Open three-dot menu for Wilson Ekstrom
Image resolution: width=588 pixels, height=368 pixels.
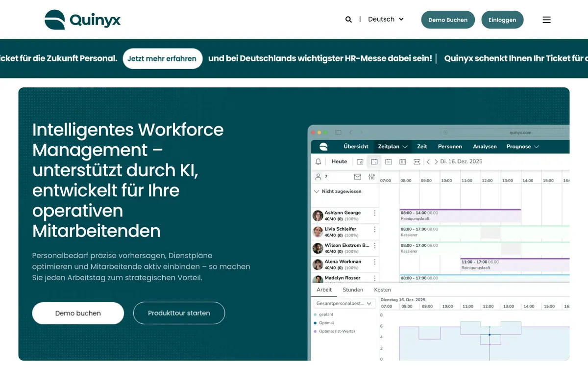(x=375, y=245)
